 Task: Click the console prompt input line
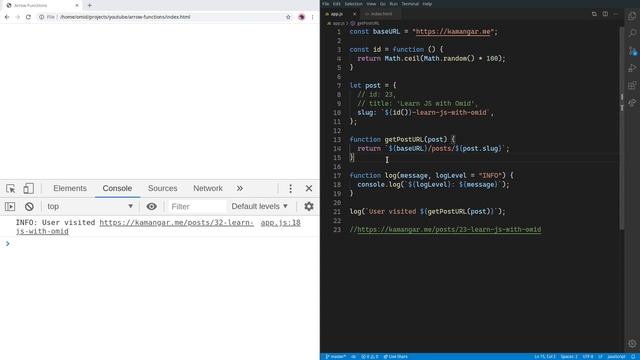pos(163,244)
